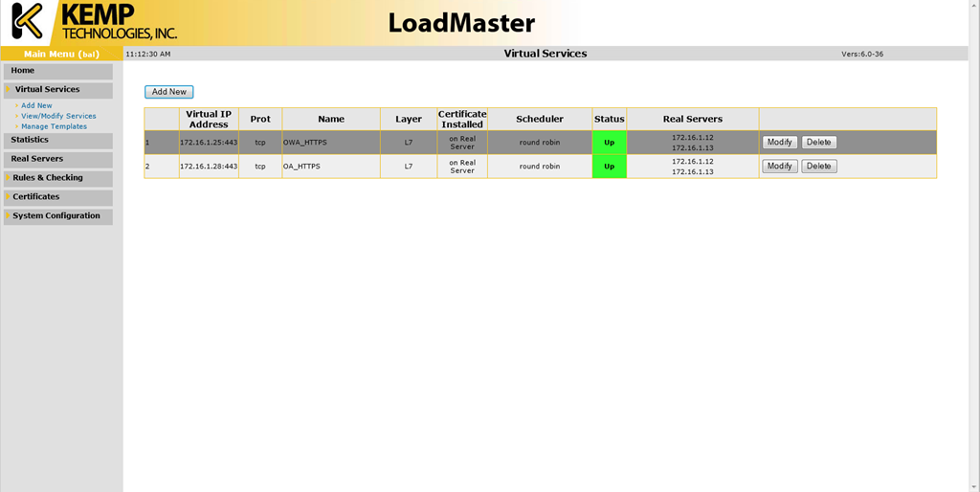The image size is (980, 492).
Task: Click the Real Servers column header
Action: [693, 119]
